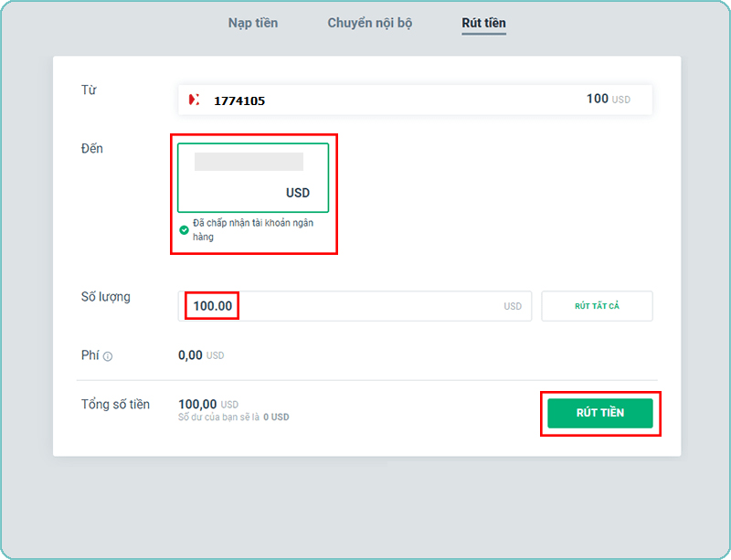Screen dimensions: 731x560
Task: Click the remaining balance 0 USD note
Action: click(x=233, y=417)
